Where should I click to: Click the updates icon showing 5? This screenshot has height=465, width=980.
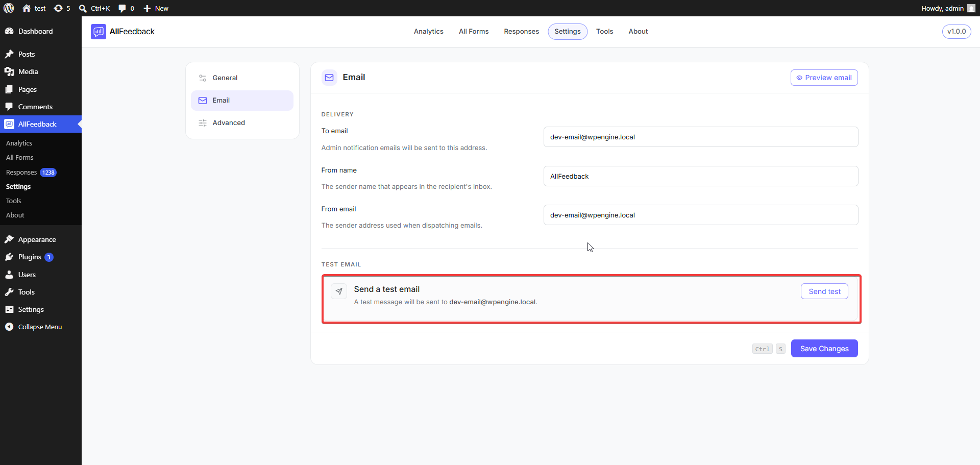[58, 8]
